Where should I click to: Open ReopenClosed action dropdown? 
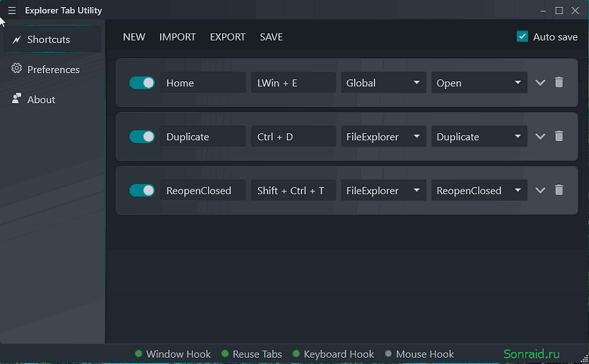(480, 190)
